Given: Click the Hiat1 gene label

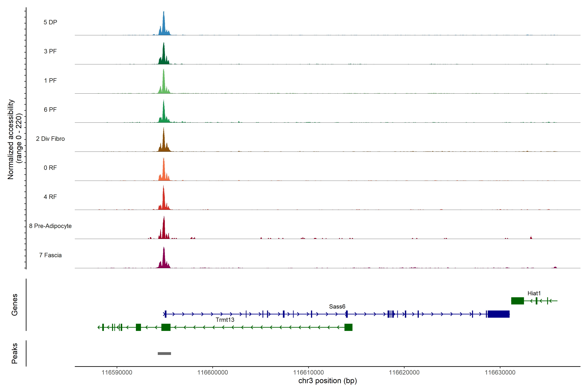Looking at the screenshot, I should pos(534,293).
